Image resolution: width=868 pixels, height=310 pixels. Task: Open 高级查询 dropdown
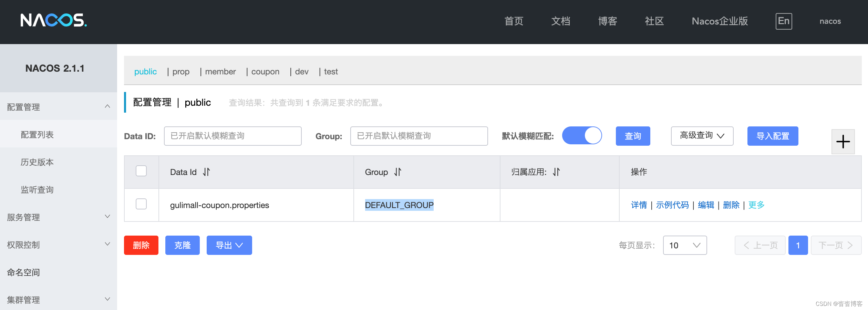702,136
